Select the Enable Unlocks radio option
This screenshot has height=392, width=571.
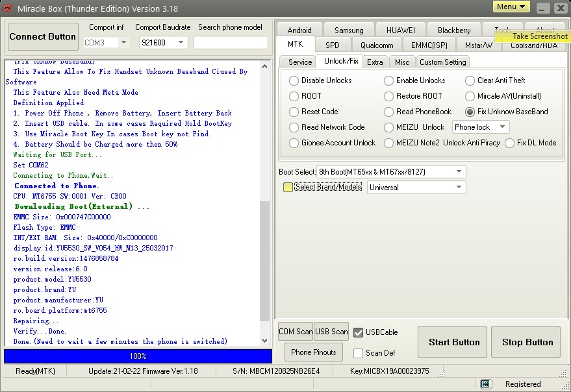[388, 80]
